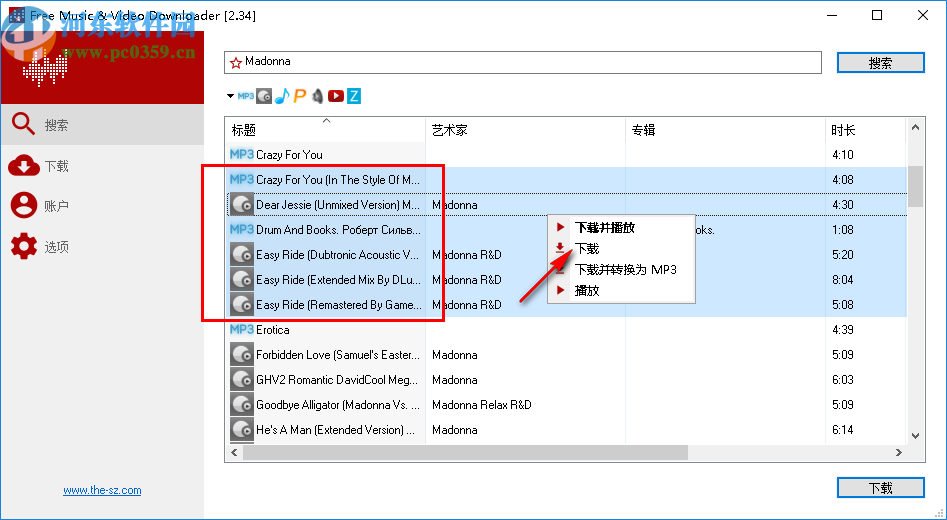Screen dimensions: 947x520
Task: Click the horizontal scrollbar thumb under the results list
Action: coord(465,452)
